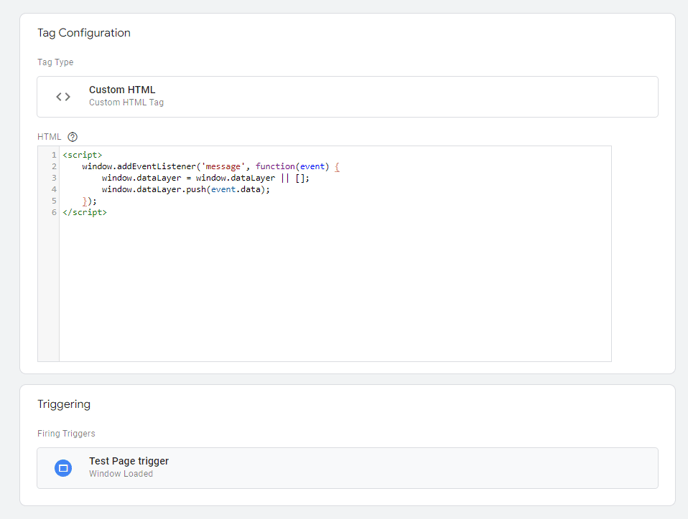Image resolution: width=688 pixels, height=519 pixels.
Task: Click the Tag Type label
Action: (55, 62)
